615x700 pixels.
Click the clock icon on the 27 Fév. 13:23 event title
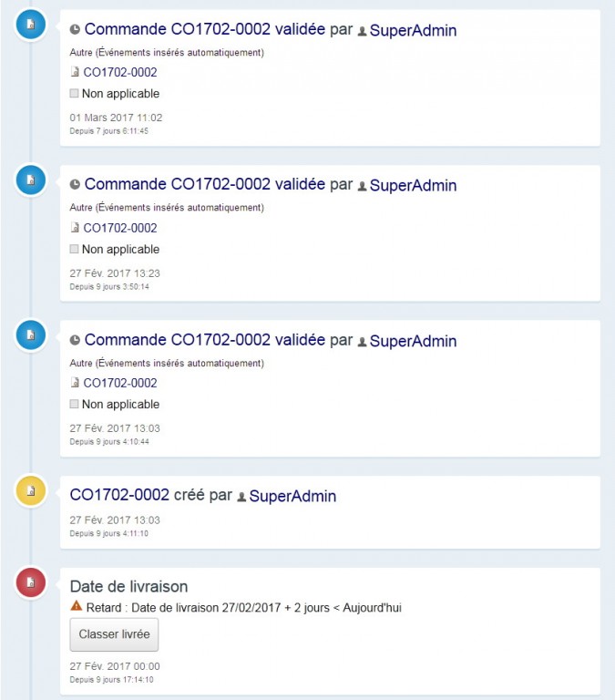pyautogui.click(x=75, y=185)
